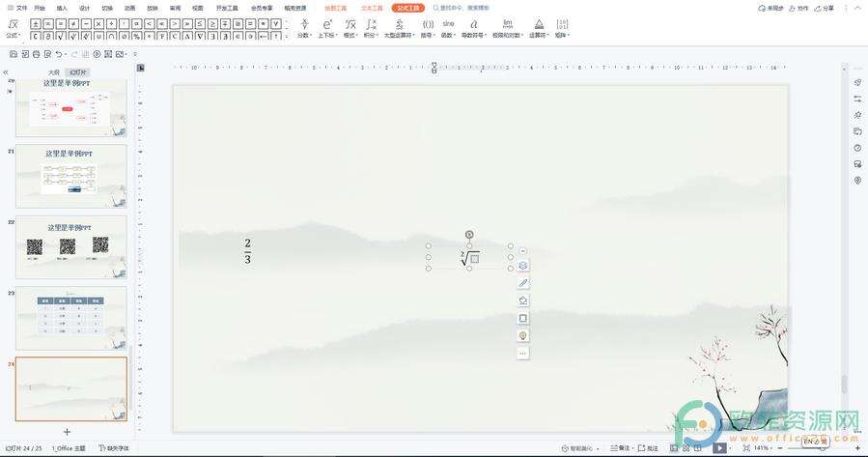
Task: Click the layers icon beside the equation
Action: tap(523, 266)
